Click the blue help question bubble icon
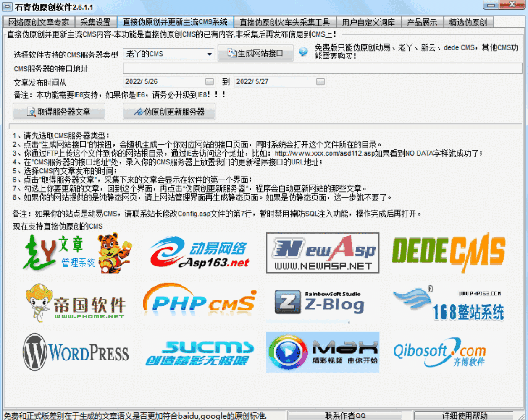 [x=303, y=52]
